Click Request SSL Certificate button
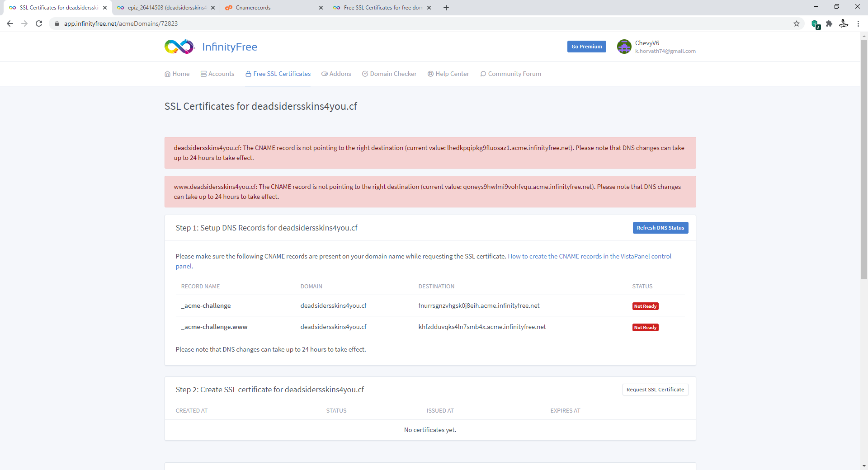 point(655,390)
